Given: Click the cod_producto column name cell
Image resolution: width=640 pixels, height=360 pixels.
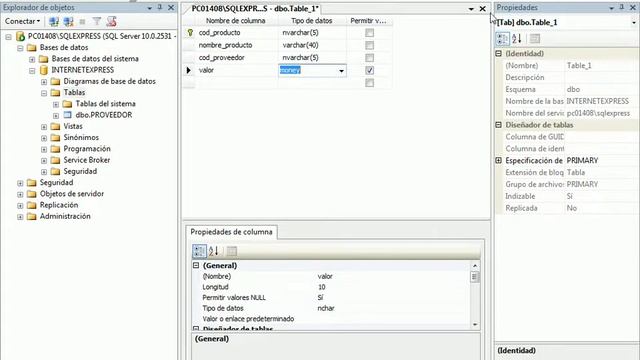Looking at the screenshot, I should (237, 33).
